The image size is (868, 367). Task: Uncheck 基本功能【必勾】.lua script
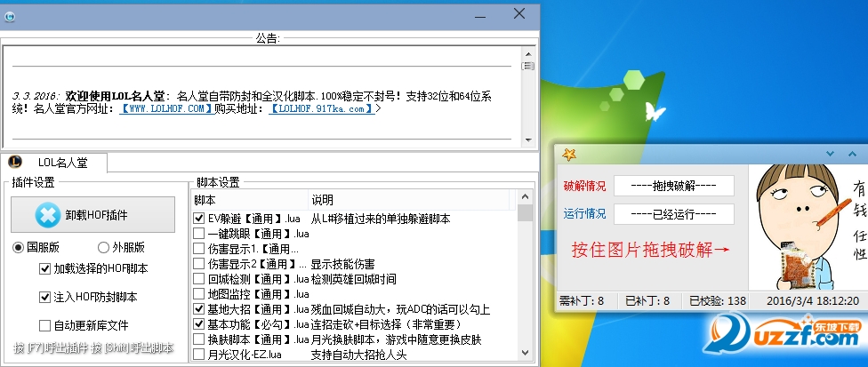[198, 323]
